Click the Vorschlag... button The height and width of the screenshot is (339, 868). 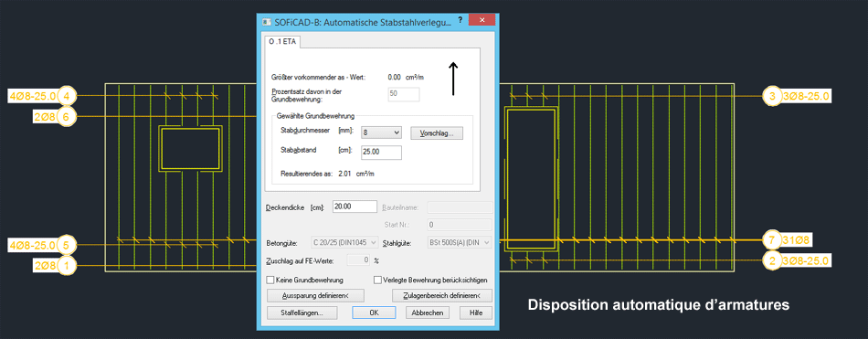437,133
